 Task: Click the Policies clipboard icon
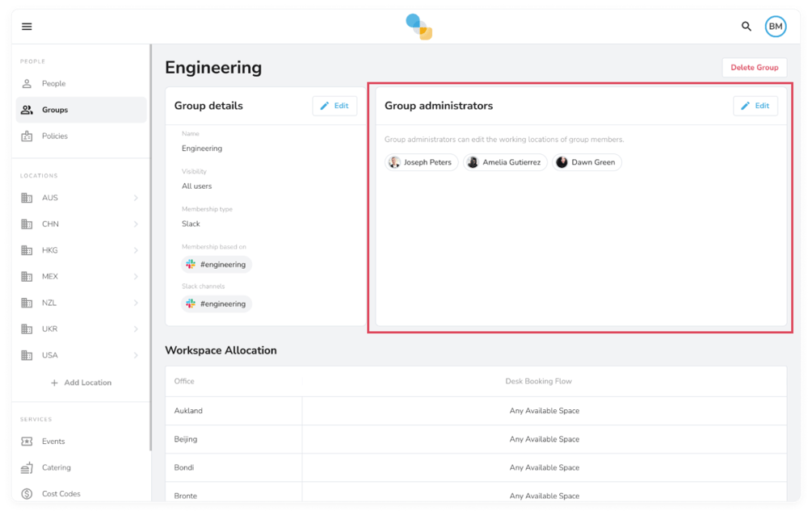click(25, 136)
